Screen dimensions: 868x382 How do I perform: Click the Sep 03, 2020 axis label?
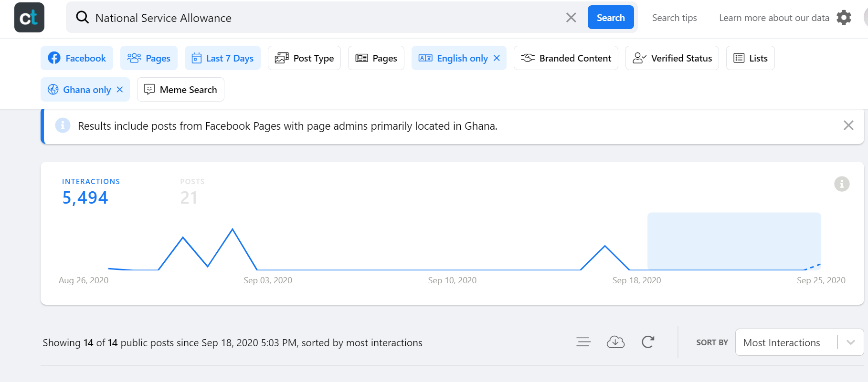pos(268,280)
